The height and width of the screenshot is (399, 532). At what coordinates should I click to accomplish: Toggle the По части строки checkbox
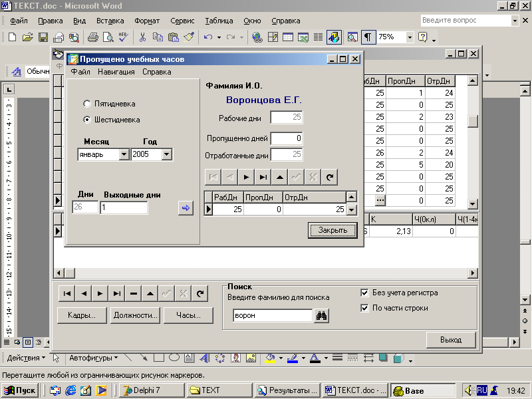tap(364, 308)
